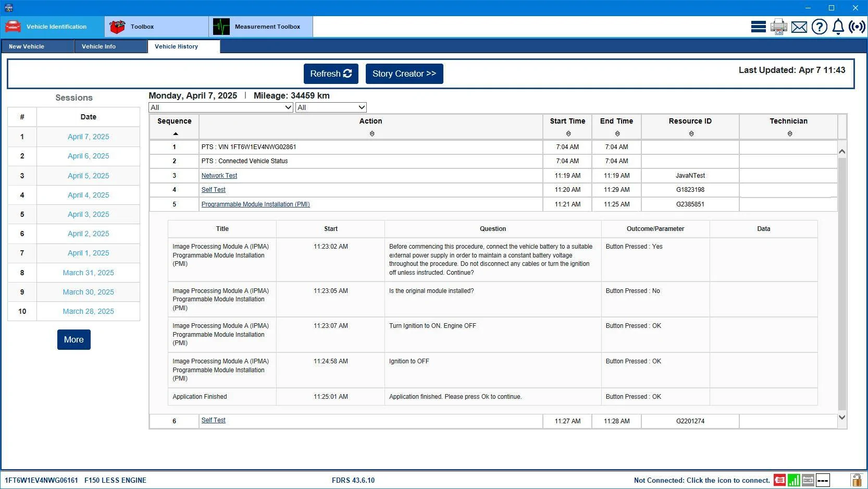Select the April 3, 2025 session
This screenshot has height=489, width=868.
(x=88, y=214)
